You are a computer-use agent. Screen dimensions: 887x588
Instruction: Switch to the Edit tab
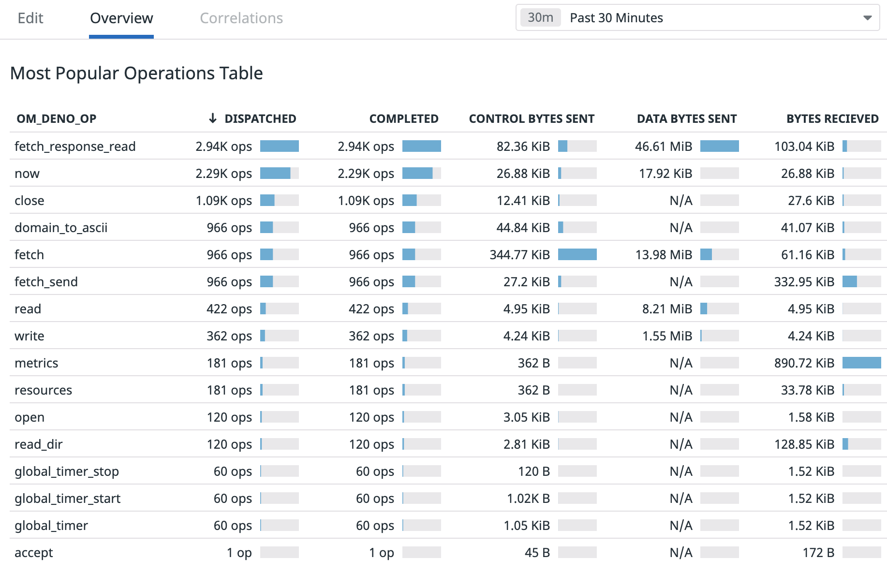click(x=30, y=18)
